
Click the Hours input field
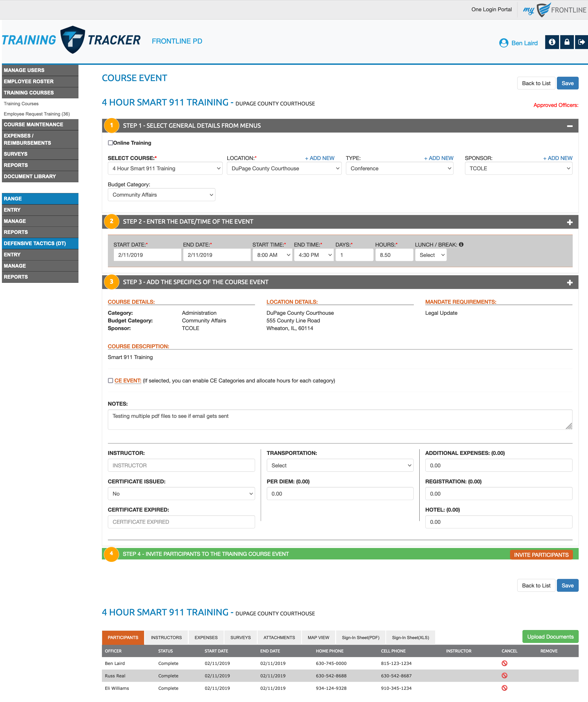[x=394, y=255]
